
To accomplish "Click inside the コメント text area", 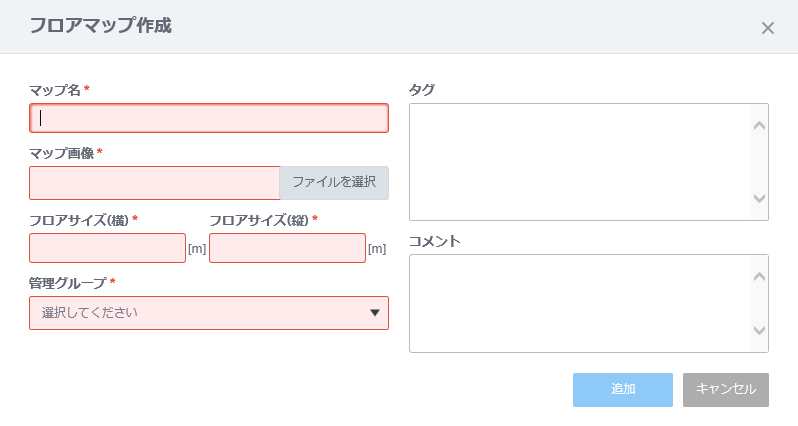I will pos(580,303).
